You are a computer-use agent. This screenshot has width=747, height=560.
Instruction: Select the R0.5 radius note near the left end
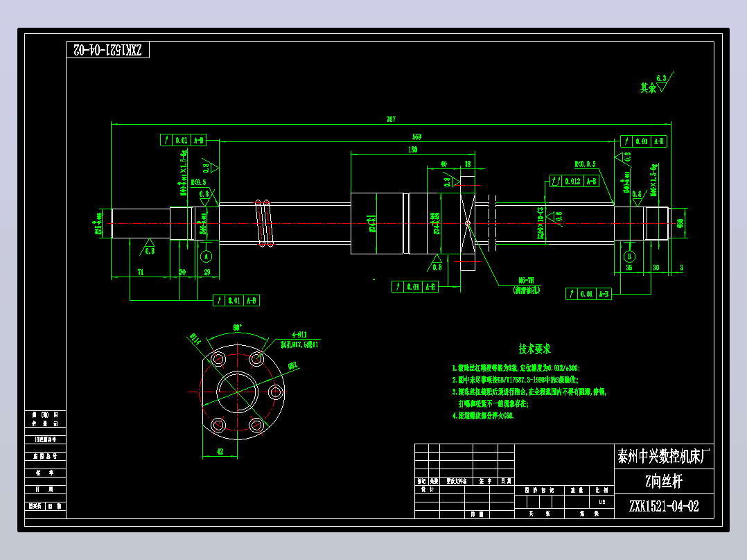[x=199, y=182]
